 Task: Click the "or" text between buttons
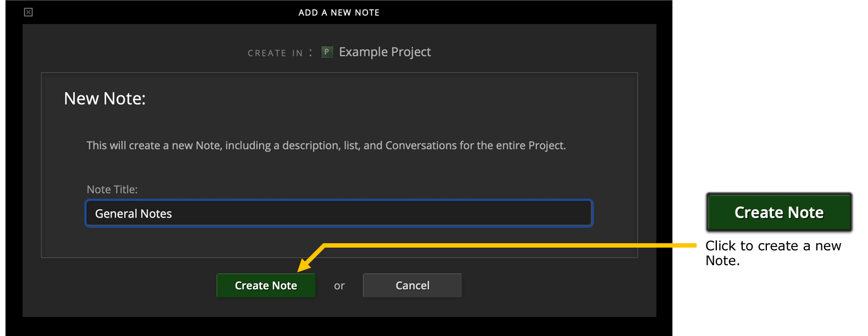pyautogui.click(x=340, y=286)
